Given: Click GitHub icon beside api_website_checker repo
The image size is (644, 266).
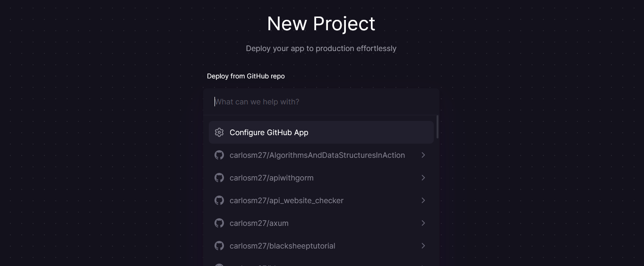Looking at the screenshot, I should click(219, 200).
